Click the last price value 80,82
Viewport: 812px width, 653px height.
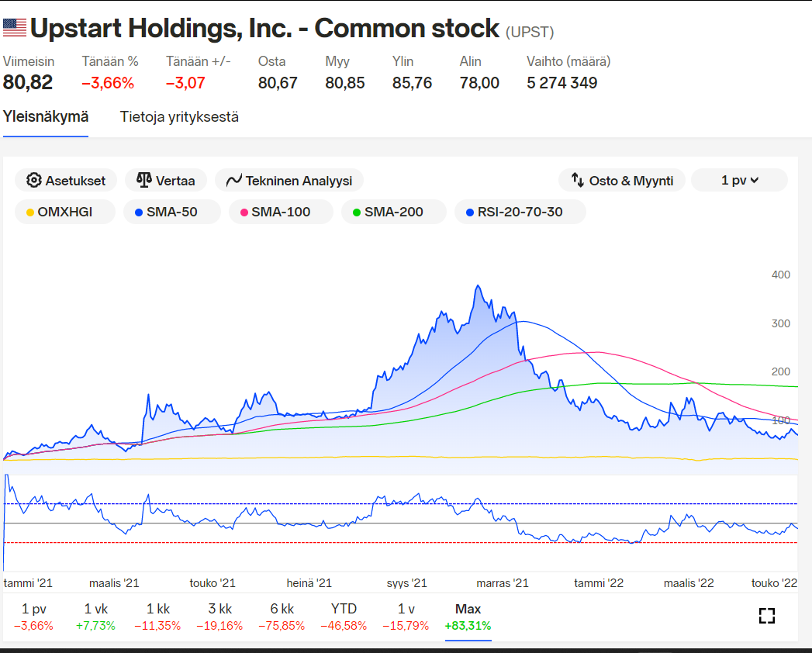point(28,82)
